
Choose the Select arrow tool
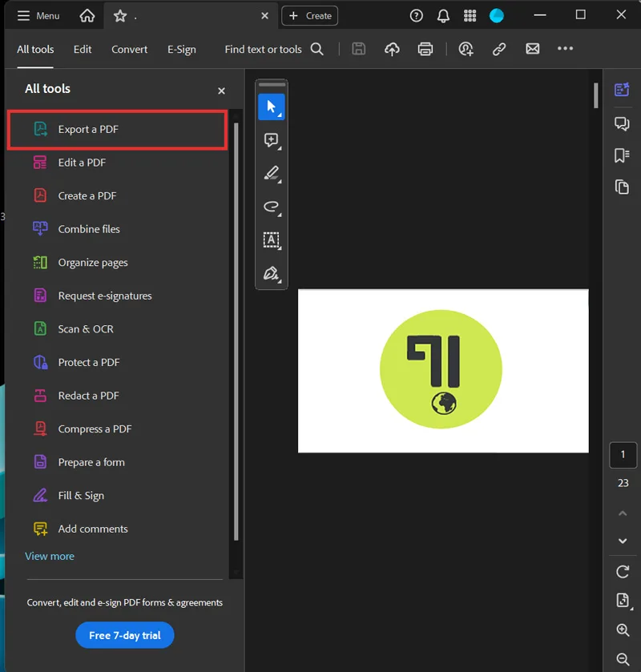(x=272, y=107)
